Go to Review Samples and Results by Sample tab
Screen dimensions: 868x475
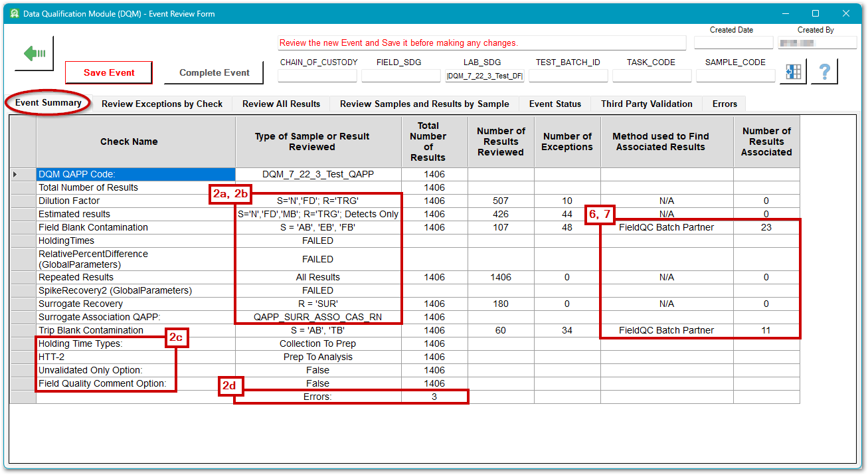coord(424,104)
